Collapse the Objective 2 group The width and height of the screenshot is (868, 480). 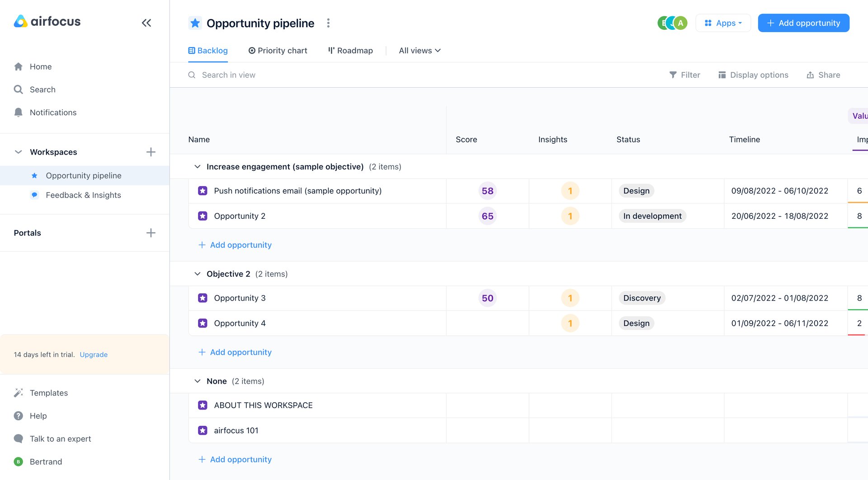click(197, 273)
